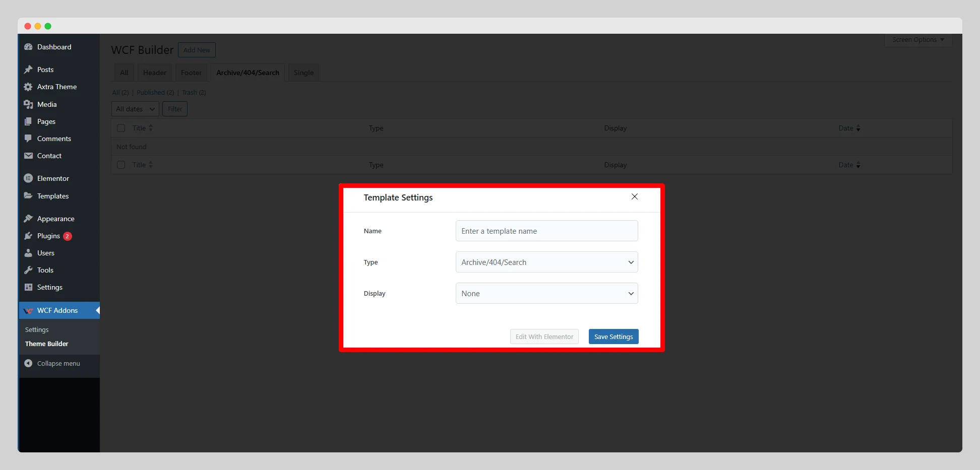Open the Theme Builder submenu item
This screenshot has height=470, width=980.
(x=47, y=344)
